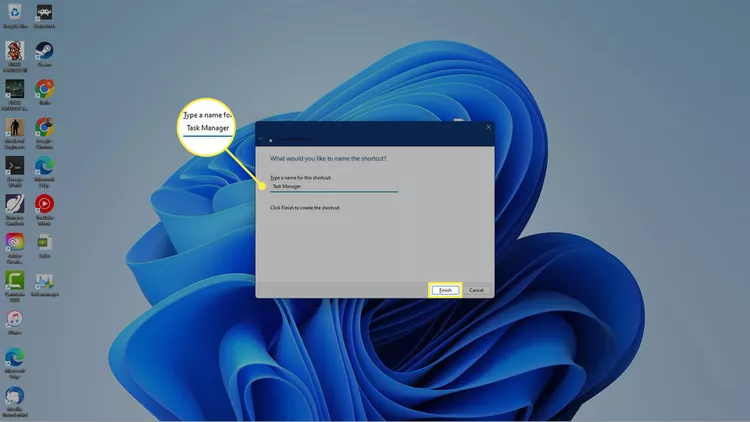Open Adobe Creative Cloud desktop shortcut

coord(15,248)
